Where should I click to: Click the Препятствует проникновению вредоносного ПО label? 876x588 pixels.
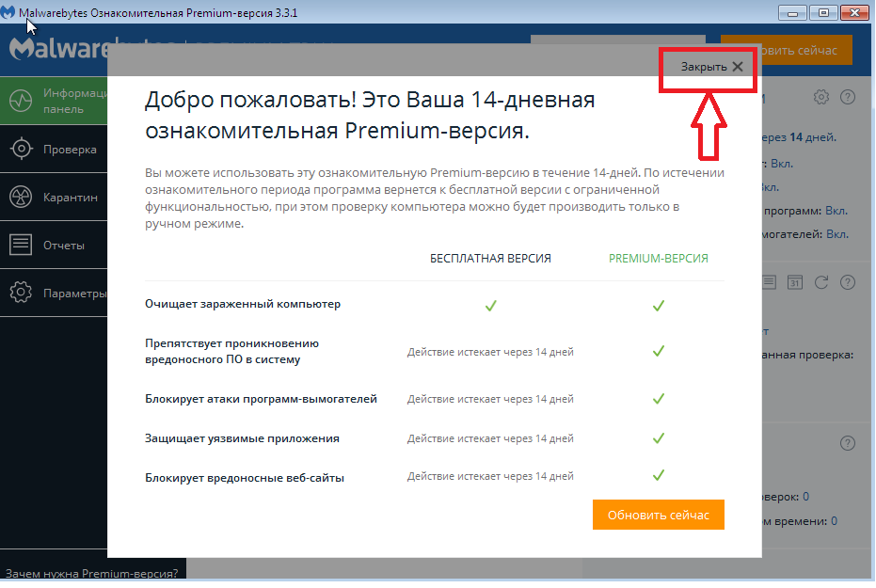[x=231, y=351]
